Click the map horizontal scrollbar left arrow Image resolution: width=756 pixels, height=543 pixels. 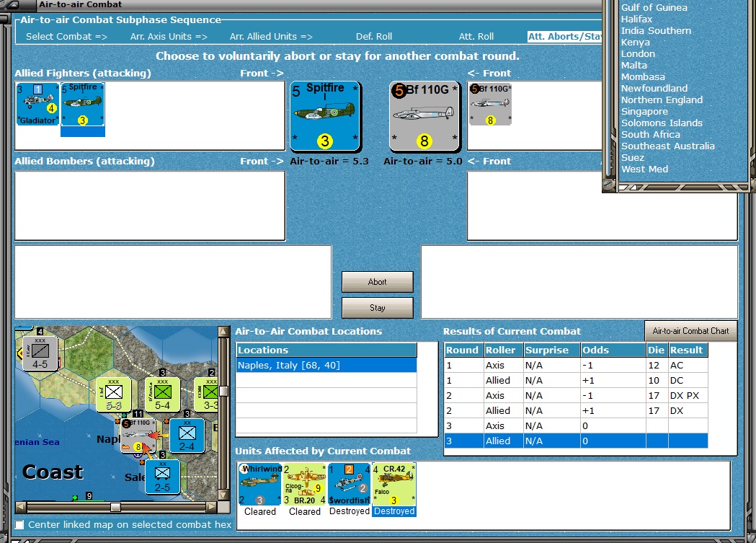point(21,507)
